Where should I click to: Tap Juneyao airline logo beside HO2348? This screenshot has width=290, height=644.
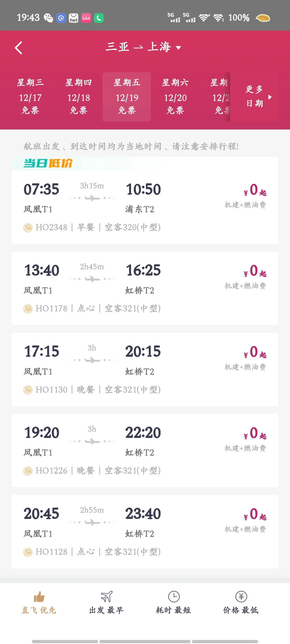[28, 228]
